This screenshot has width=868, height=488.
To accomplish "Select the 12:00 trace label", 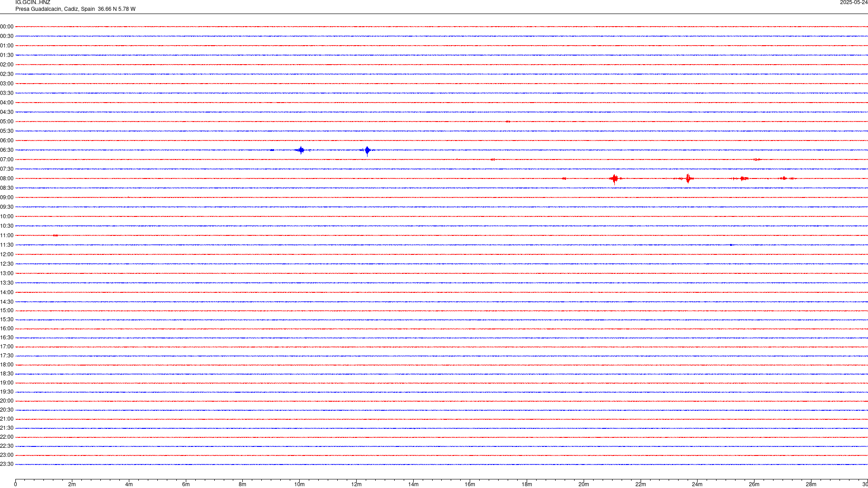I will (7, 254).
